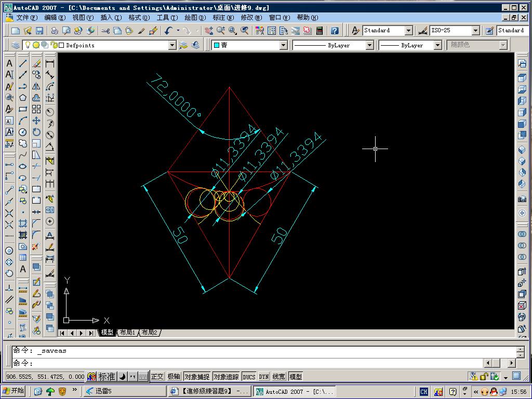
Task: Toggle DYN dynamic input
Action: (264, 377)
